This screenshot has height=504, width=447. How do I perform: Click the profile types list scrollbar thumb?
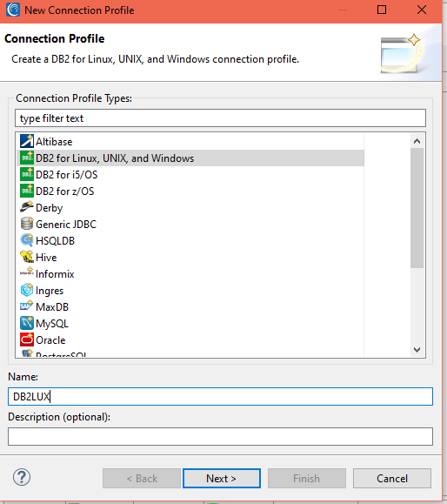pos(417,208)
